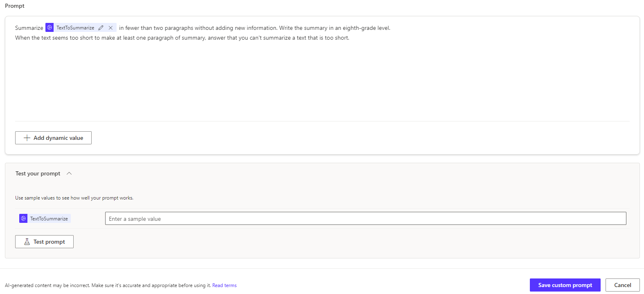Select the TextToSummarize chip label in the prompt editor
The image size is (644, 294).
pos(75,28)
